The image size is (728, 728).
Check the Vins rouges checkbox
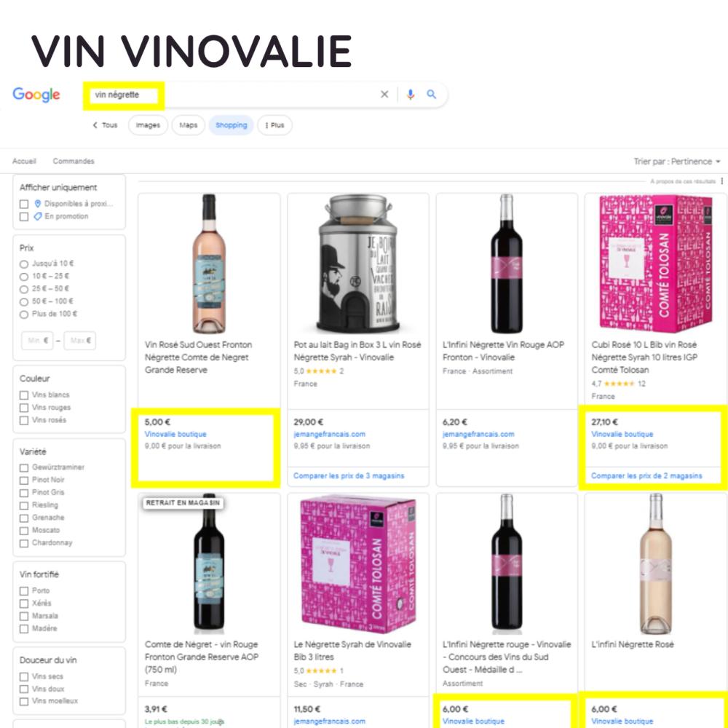point(24,408)
